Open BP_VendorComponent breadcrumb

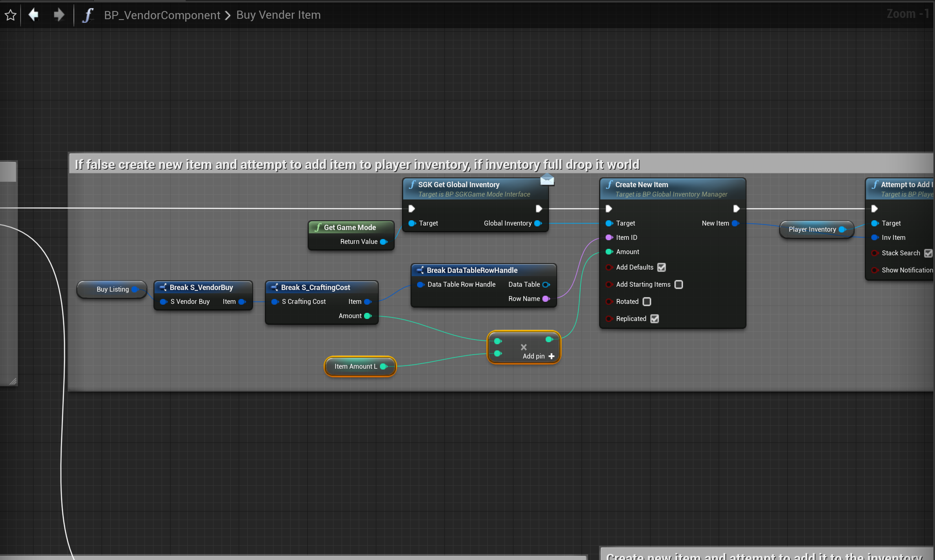coord(162,15)
